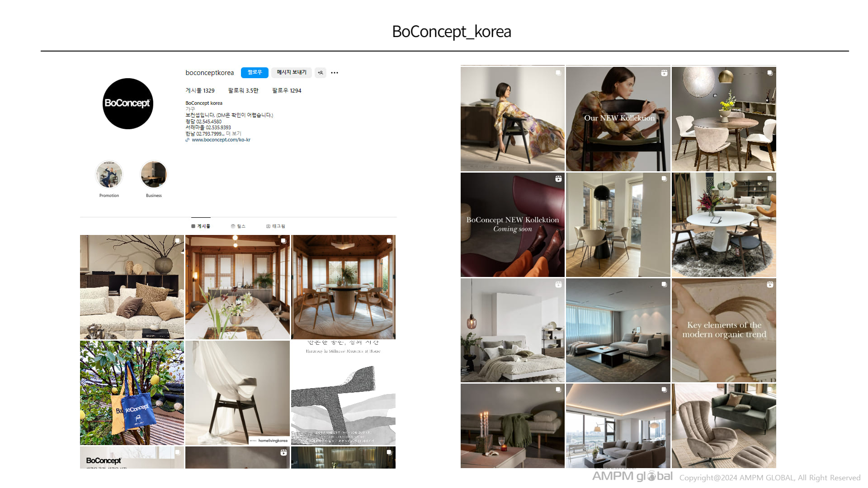Image resolution: width=868 pixels, height=488 pixels.
Task: Open the white bedroom with pendant lamp post
Action: pos(513,330)
